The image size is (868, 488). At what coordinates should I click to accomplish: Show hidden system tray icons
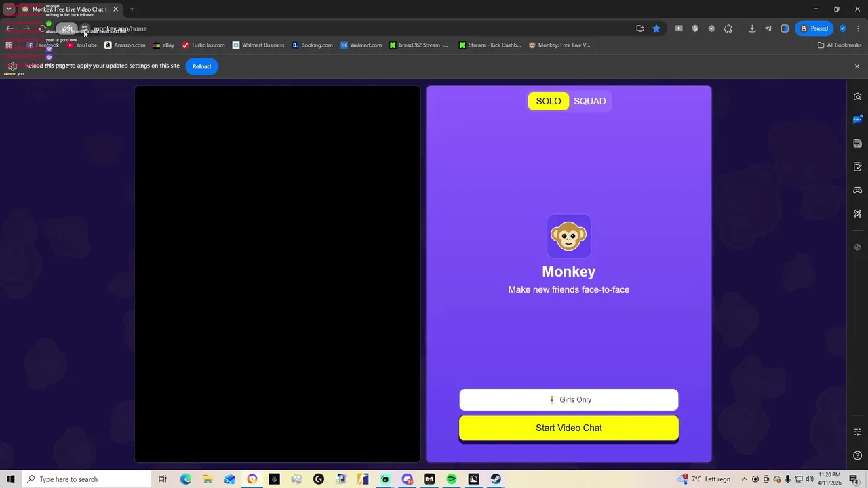point(745,479)
